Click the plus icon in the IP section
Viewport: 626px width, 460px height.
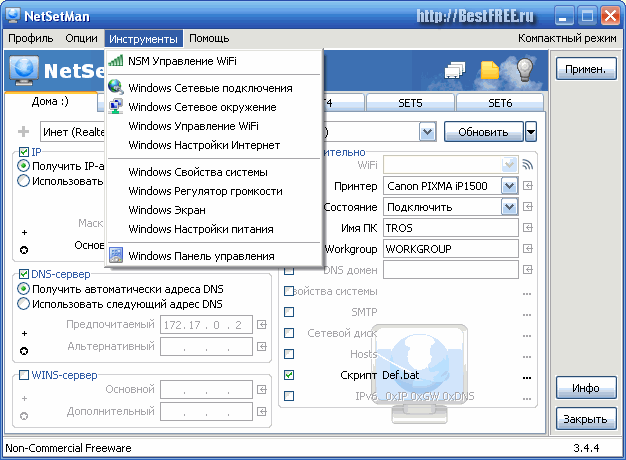(24, 232)
